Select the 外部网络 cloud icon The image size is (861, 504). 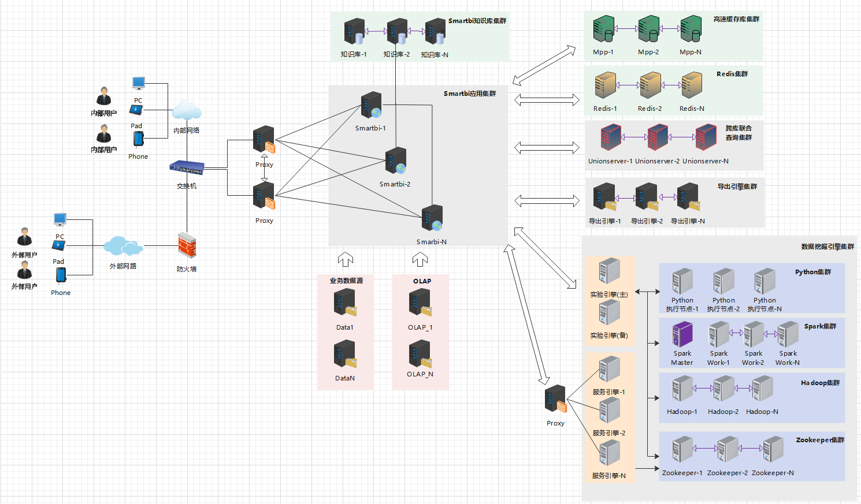pos(123,246)
